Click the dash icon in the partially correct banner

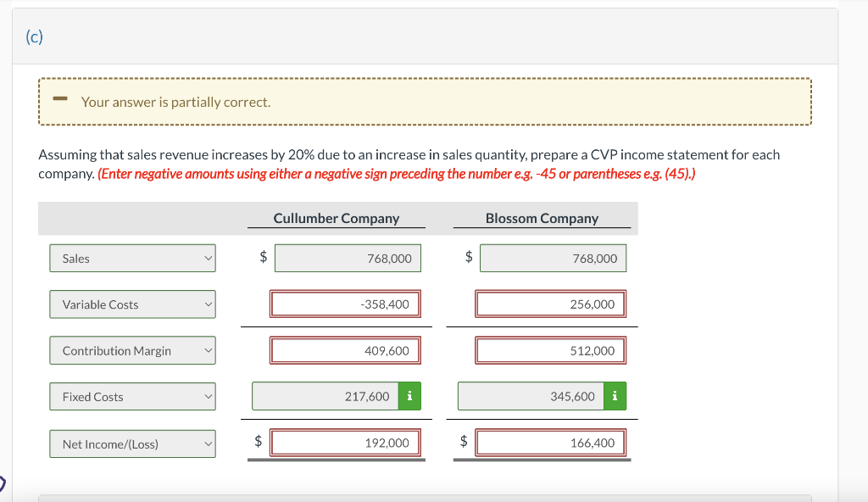[59, 99]
